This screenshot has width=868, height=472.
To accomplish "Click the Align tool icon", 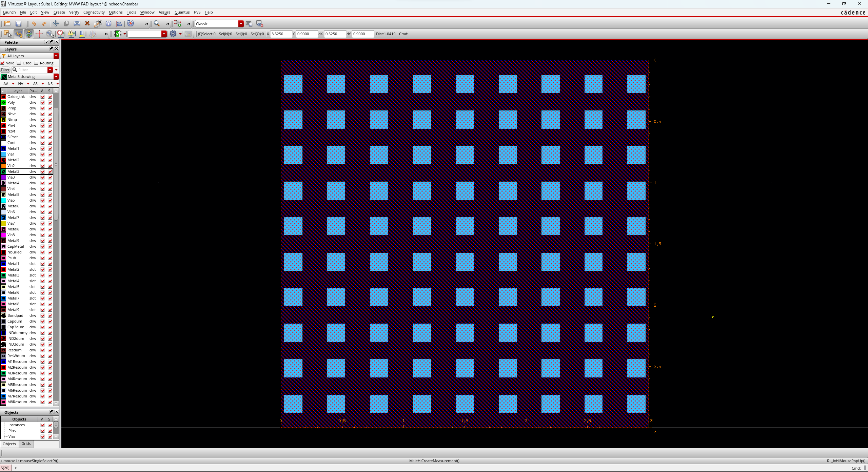I will [x=119, y=24].
